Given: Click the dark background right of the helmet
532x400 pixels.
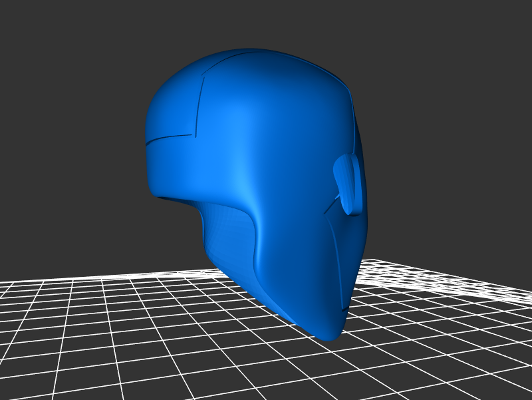Looking at the screenshot, I should tap(452, 166).
